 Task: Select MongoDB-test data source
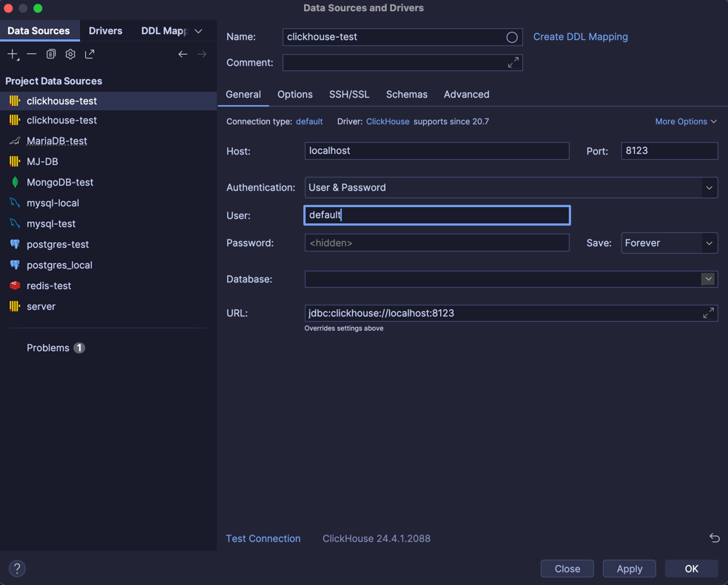60,182
